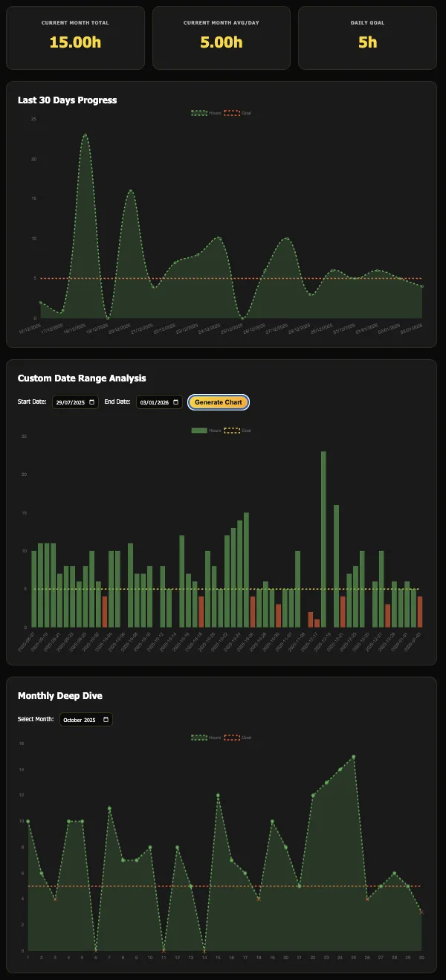Viewport: 446px width, 980px height.
Task: Click the highest peak in Last 30 Days chart
Action: click(85, 135)
